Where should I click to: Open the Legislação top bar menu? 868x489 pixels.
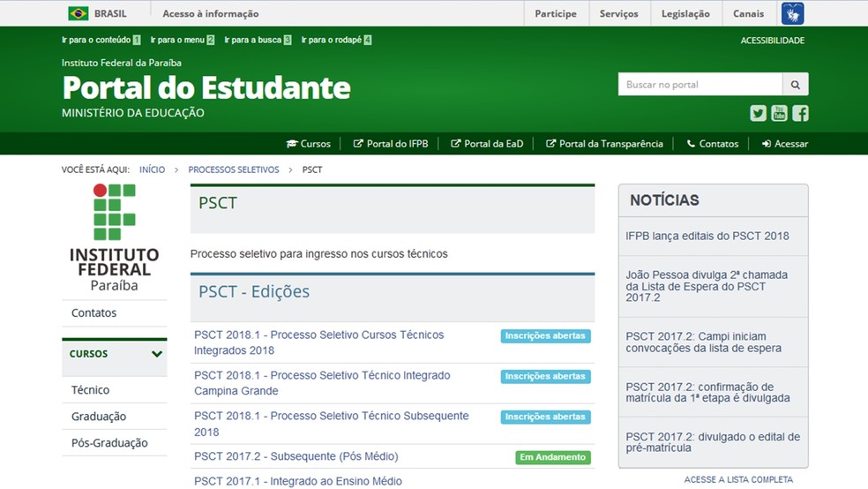point(685,14)
